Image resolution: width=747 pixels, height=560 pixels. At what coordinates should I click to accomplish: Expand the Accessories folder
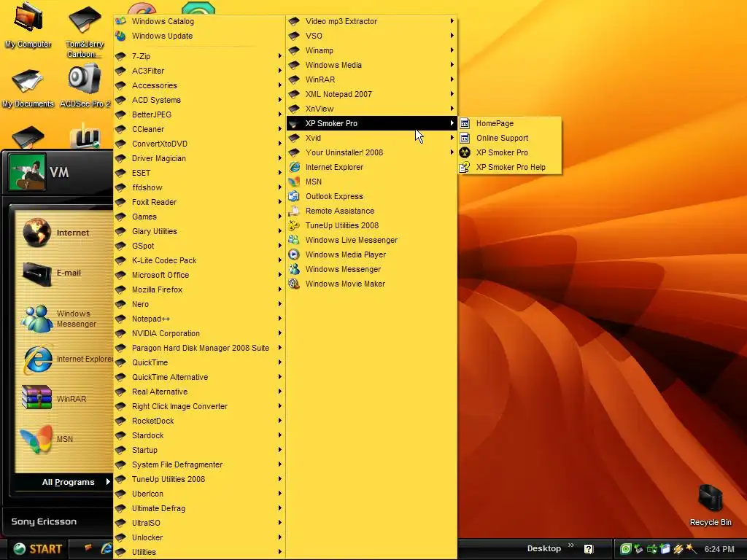click(x=199, y=85)
